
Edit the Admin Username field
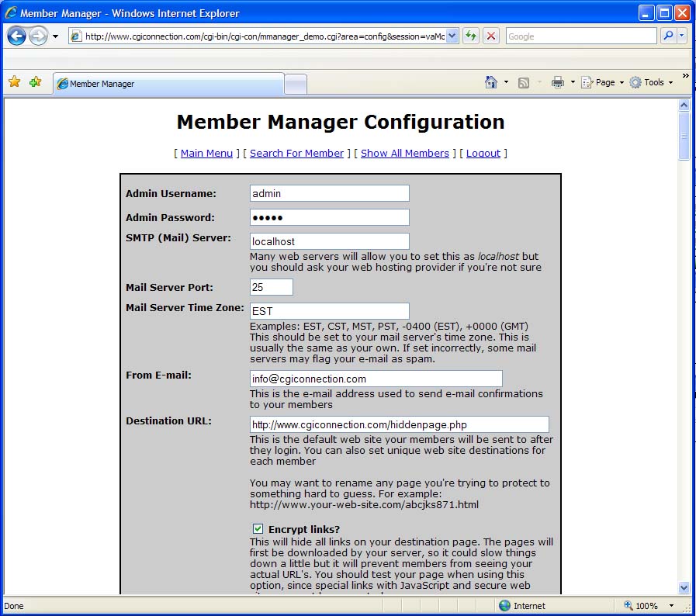pyautogui.click(x=329, y=193)
